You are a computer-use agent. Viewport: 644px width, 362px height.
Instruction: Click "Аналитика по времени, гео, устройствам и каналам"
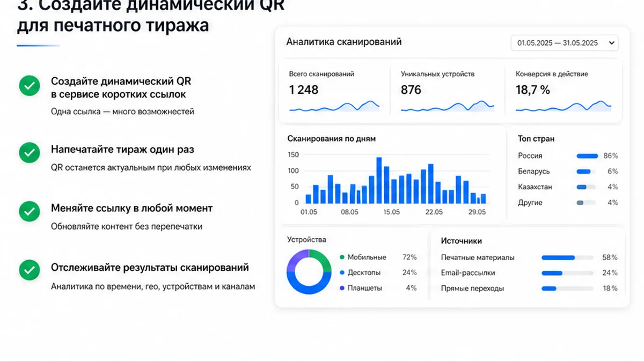pos(153,286)
